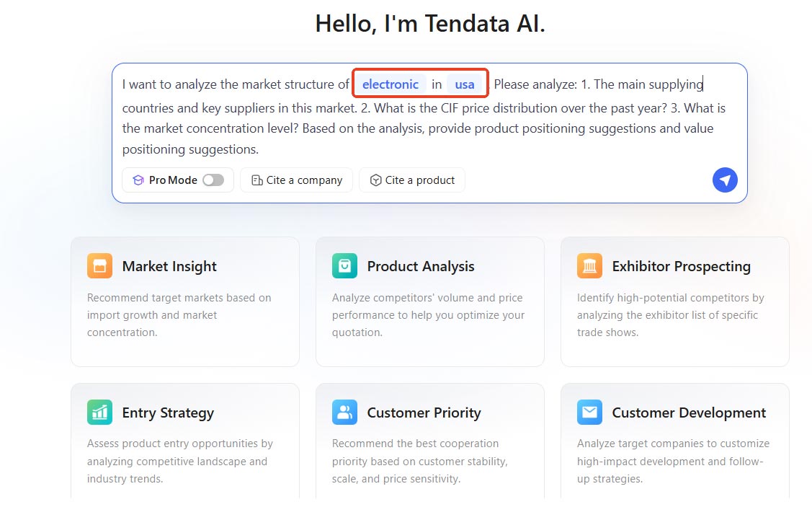Open the Customer Priority card title

tap(424, 412)
